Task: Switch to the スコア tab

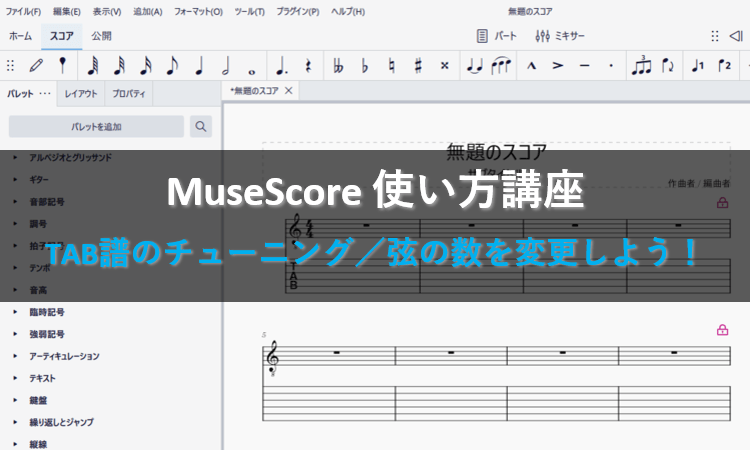Action: (x=62, y=36)
